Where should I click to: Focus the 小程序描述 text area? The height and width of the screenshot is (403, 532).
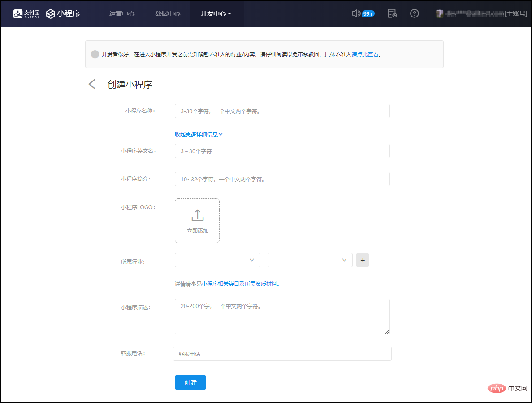[x=282, y=317]
